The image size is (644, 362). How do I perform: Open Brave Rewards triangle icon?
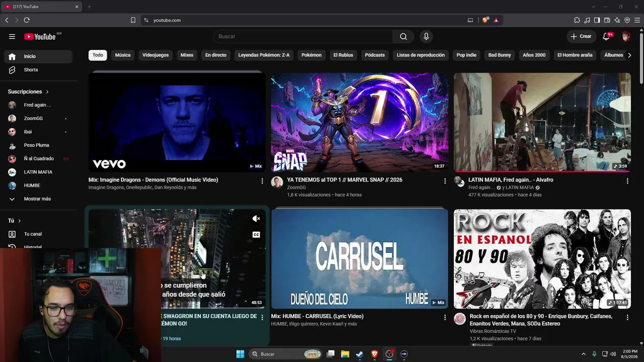coord(496,20)
